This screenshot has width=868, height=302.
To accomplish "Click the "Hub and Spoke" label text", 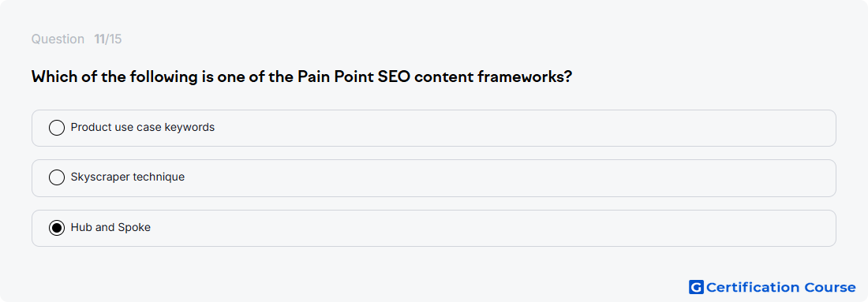I will pos(110,227).
